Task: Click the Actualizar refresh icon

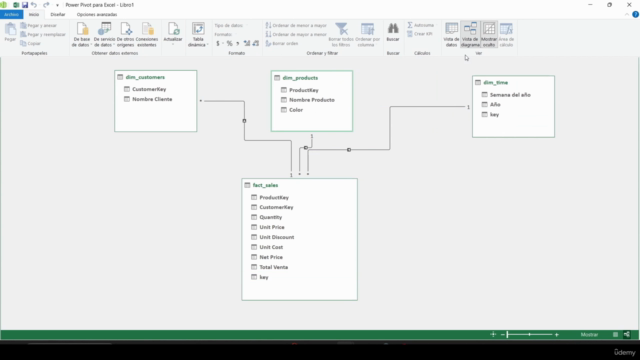Action: click(x=173, y=29)
